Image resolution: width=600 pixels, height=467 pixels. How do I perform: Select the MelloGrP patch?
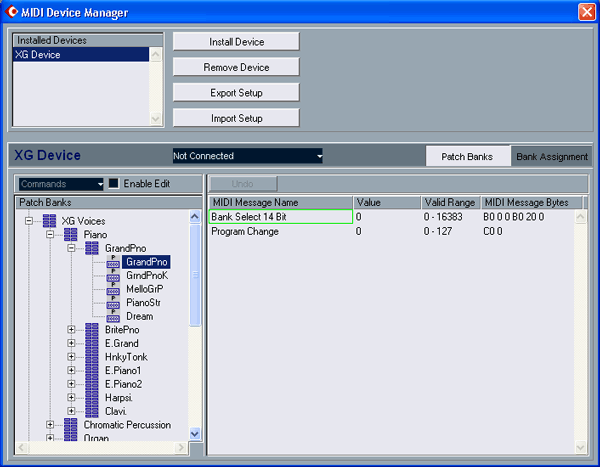click(x=145, y=289)
